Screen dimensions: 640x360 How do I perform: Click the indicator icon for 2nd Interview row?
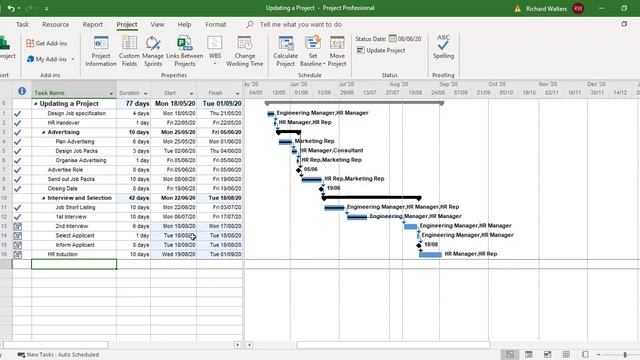point(18,227)
